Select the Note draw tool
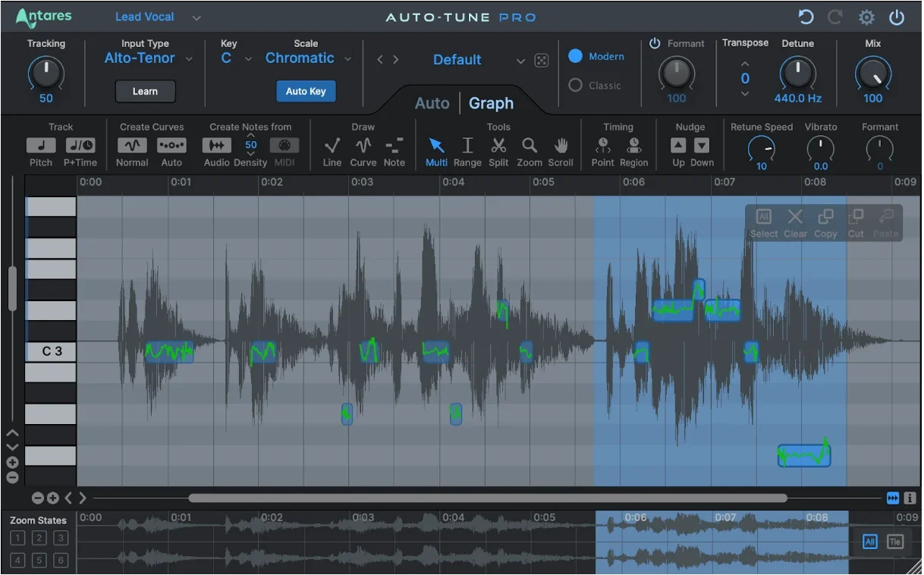This screenshot has width=924, height=575. click(x=394, y=145)
